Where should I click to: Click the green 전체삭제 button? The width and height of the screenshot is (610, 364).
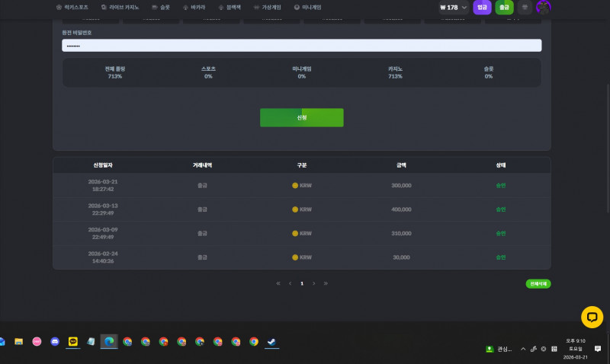pyautogui.click(x=538, y=284)
